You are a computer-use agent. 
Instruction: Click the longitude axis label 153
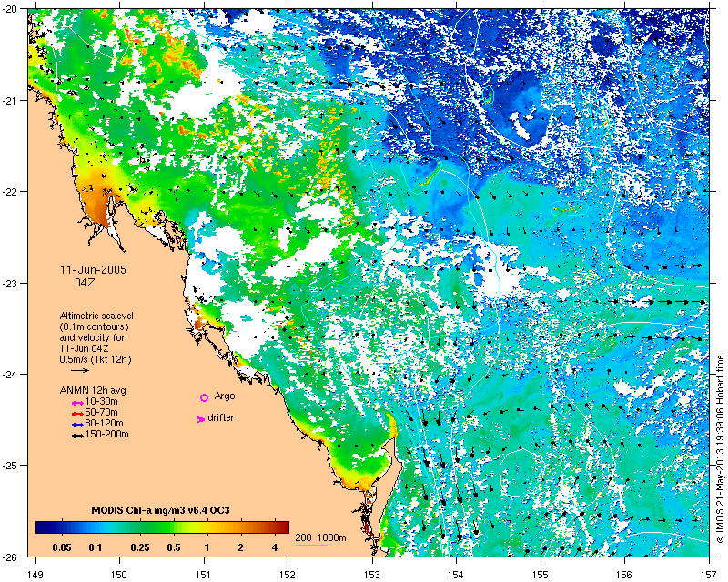(x=372, y=575)
